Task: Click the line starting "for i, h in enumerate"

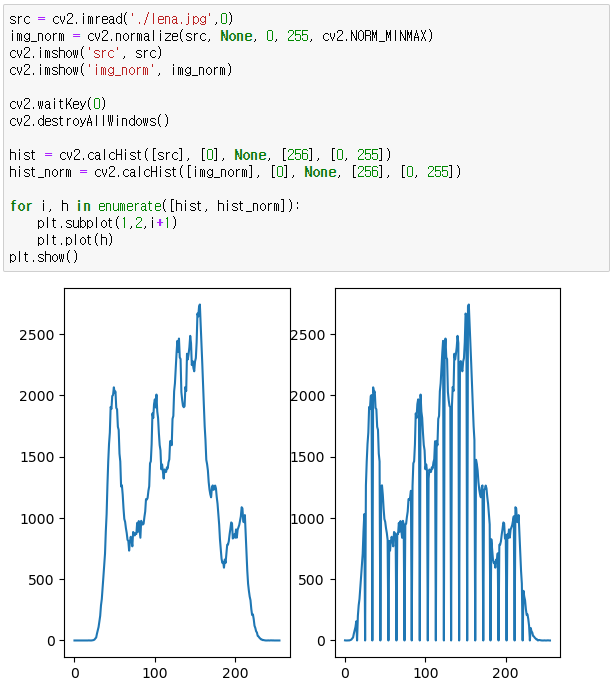Action: [155, 206]
